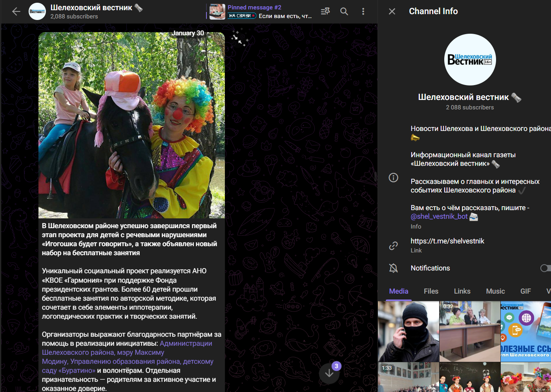Click the chain link icon in Channel Info
551x392 pixels.
tap(393, 245)
